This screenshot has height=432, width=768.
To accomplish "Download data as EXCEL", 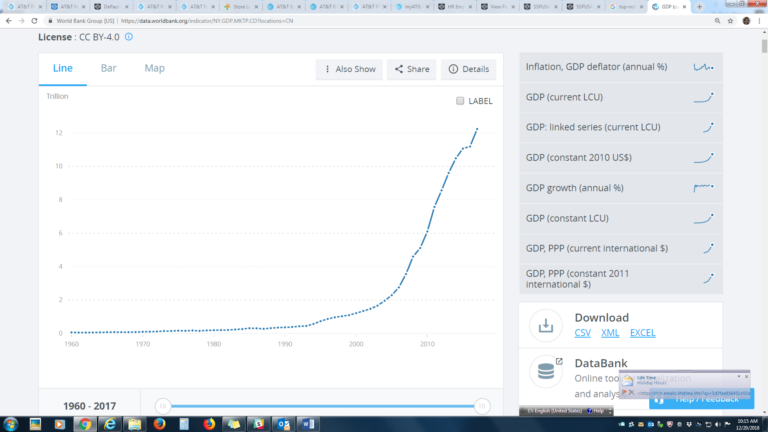I will 642,332.
